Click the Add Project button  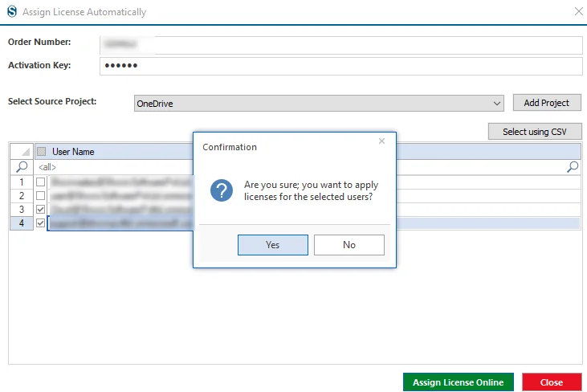point(547,103)
